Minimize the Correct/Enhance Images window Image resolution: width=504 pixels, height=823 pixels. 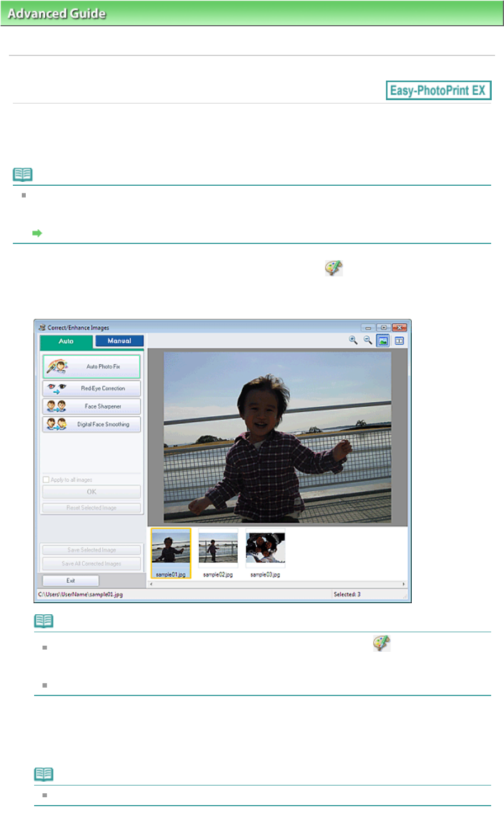pos(368,327)
